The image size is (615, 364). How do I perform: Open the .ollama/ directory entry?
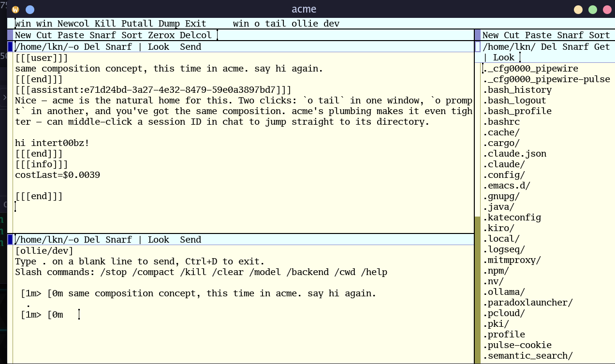504,292
